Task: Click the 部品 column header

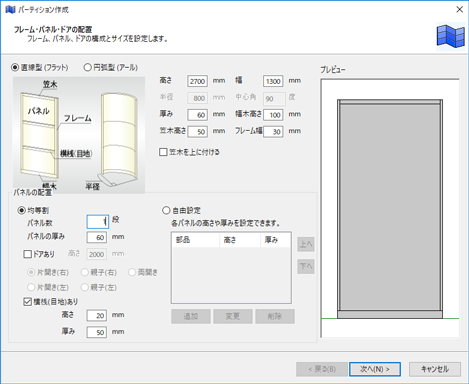Action: 196,240
